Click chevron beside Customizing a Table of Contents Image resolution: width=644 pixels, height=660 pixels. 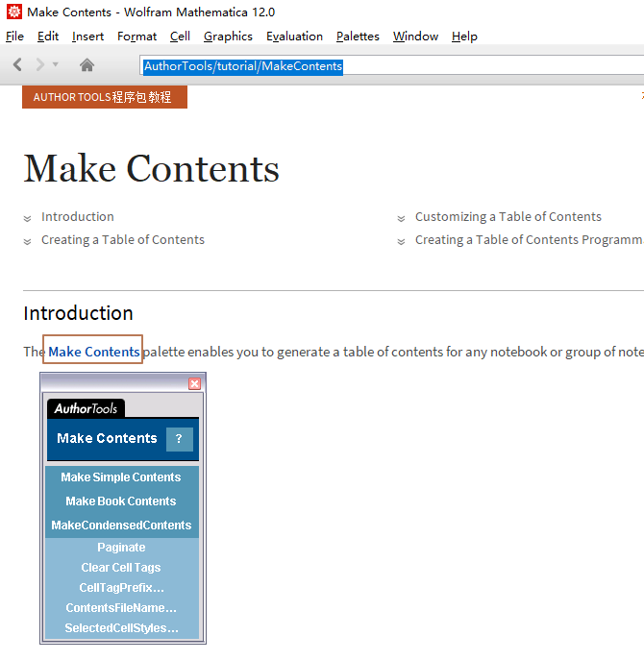coord(401,218)
